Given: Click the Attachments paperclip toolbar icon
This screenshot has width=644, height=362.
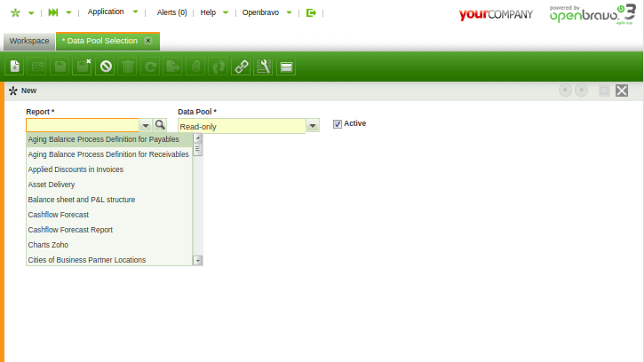Looking at the screenshot, I should click(195, 67).
